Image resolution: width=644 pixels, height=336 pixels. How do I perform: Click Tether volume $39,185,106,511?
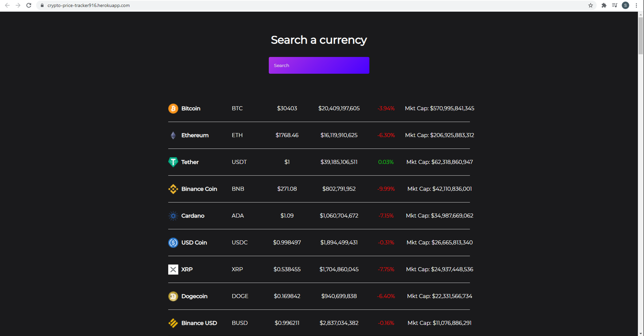click(339, 162)
